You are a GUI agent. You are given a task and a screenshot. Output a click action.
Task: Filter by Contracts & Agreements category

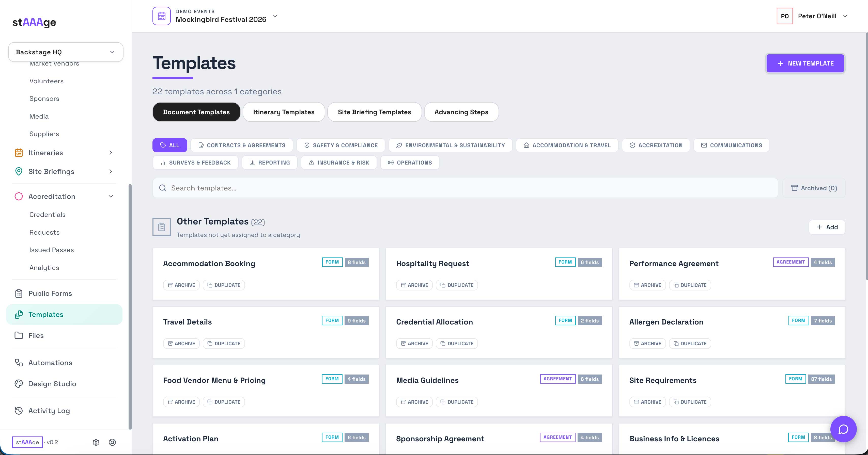point(242,145)
